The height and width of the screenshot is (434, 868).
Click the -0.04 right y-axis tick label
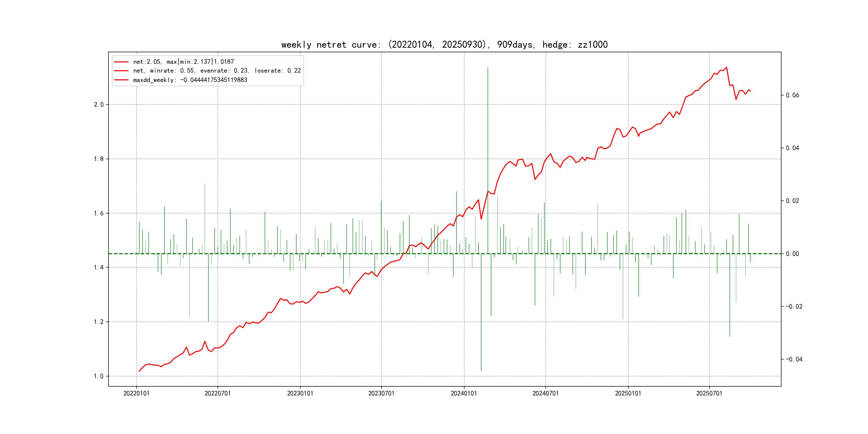click(x=794, y=360)
